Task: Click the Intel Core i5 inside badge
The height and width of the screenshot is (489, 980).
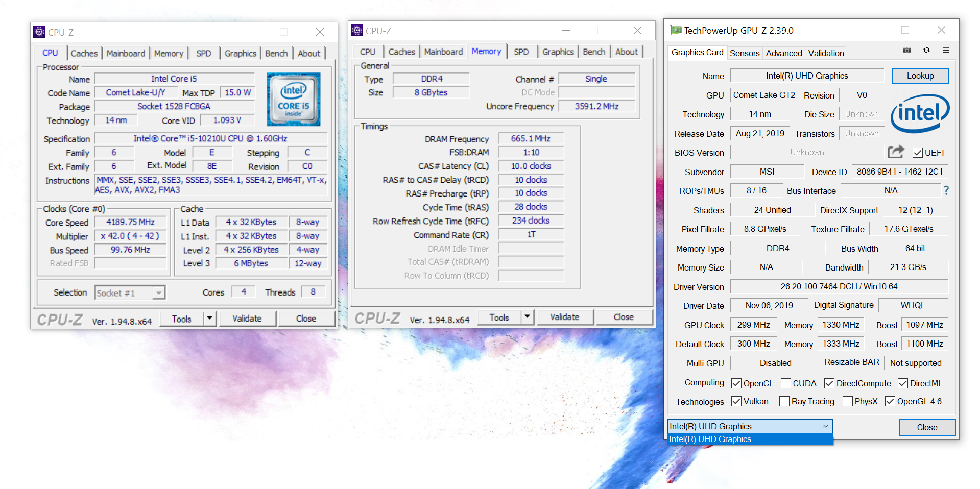Action: pyautogui.click(x=294, y=99)
